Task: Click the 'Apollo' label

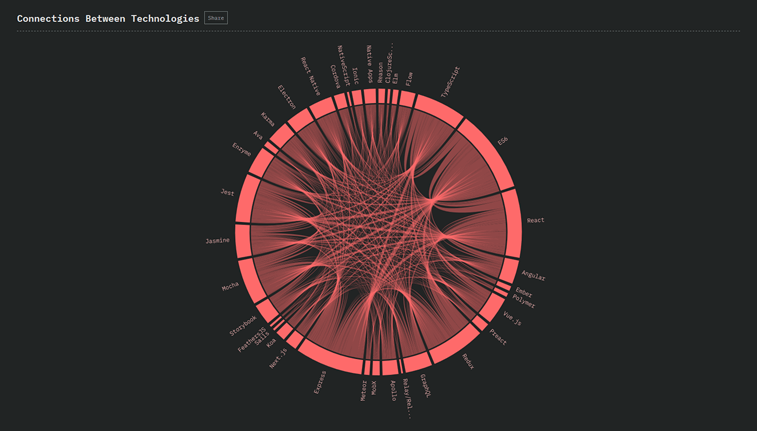Action: tap(393, 391)
